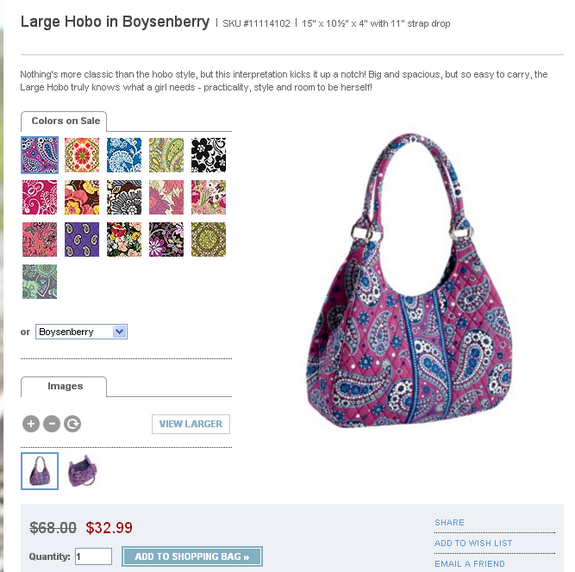Click ADD TO WISH LIST link
575x572 pixels.
(x=473, y=543)
